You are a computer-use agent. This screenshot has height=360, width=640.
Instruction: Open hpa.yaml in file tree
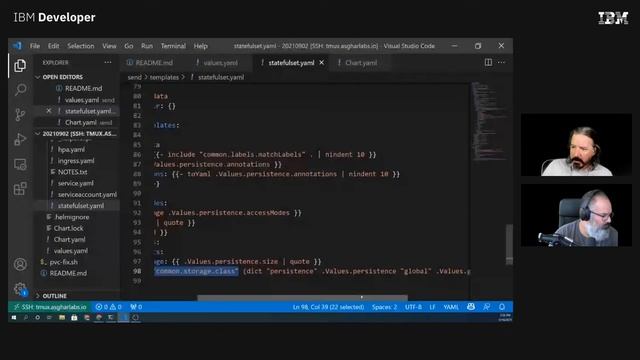(x=71, y=149)
